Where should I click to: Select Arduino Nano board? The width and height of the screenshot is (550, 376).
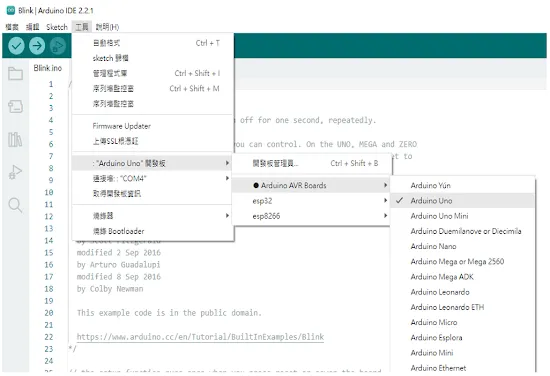coord(462,246)
